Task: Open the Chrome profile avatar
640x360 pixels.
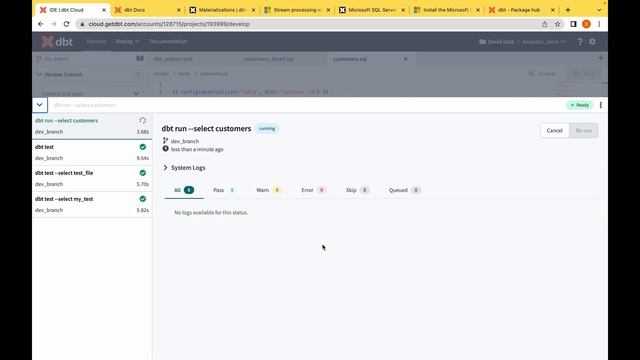Action: [x=586, y=24]
